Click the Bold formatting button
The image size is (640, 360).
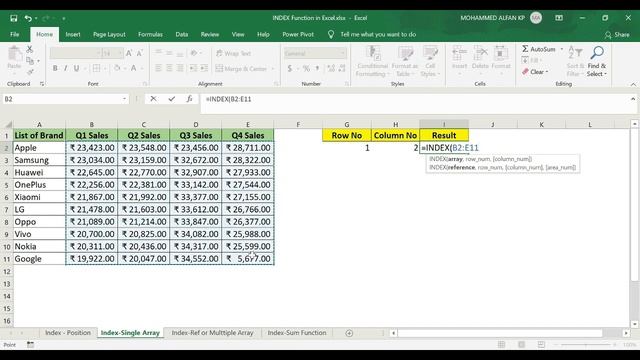pos(55,68)
